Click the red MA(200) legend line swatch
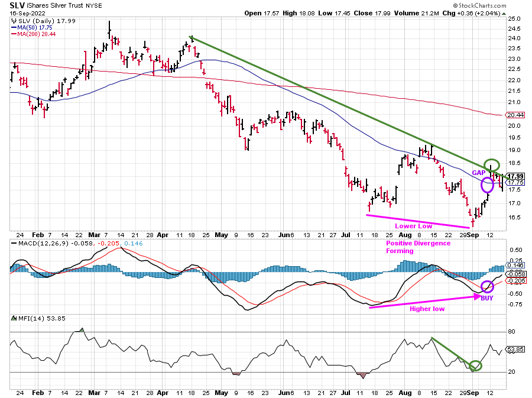The height and width of the screenshot is (398, 532). [x=14, y=34]
